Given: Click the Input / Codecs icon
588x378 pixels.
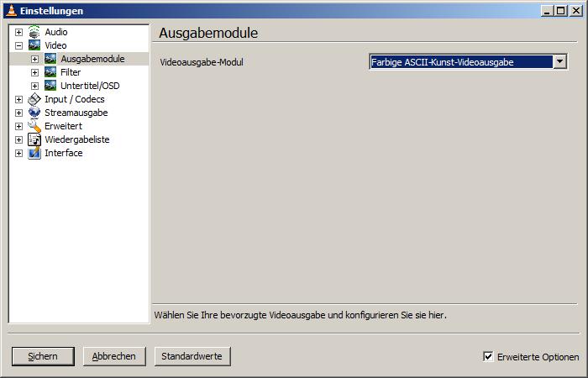Looking at the screenshot, I should point(34,99).
